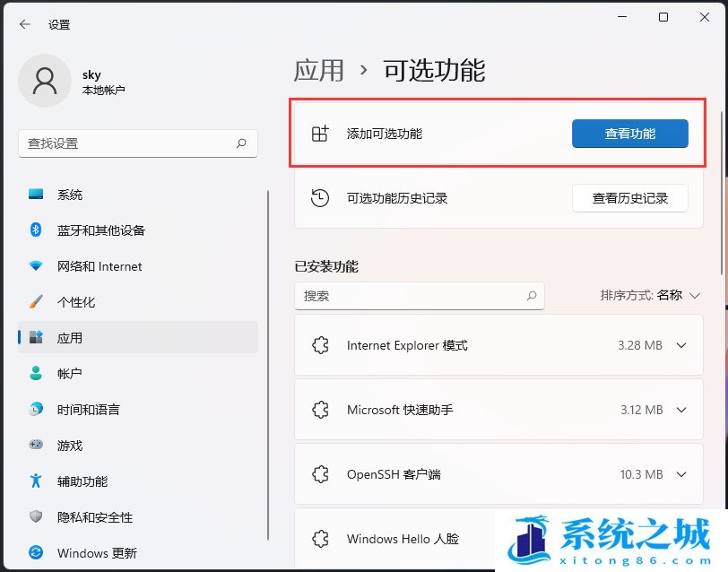Click the 添加可选功能 grid-plus icon
728x572 pixels.
coord(320,134)
